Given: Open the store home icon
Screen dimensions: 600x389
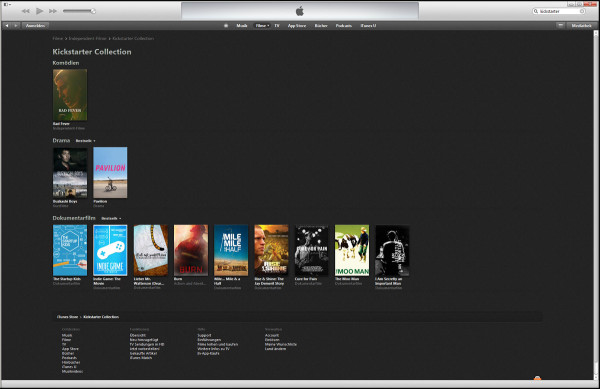Looking at the screenshot, I should point(226,26).
